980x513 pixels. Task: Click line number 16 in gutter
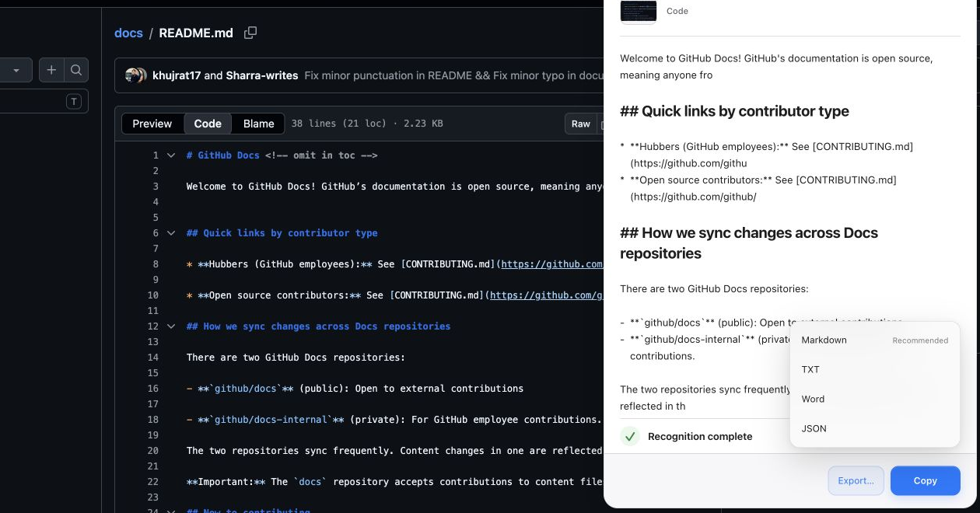[152, 389]
